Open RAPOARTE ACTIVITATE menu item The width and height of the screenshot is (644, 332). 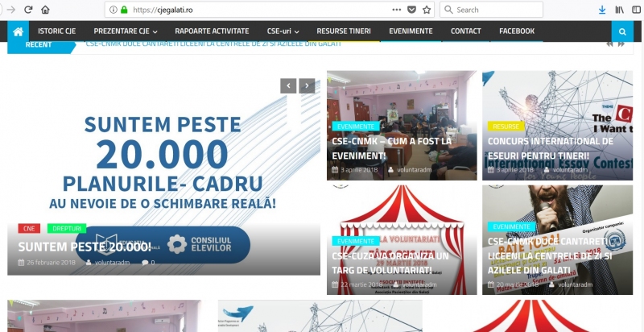pyautogui.click(x=212, y=31)
